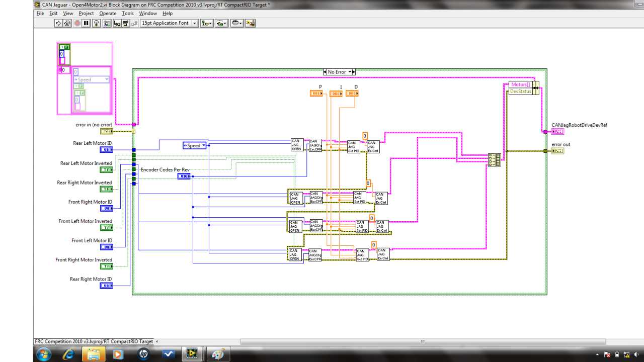
Task: Select the error in (no error) terminal
Action: pos(107,131)
